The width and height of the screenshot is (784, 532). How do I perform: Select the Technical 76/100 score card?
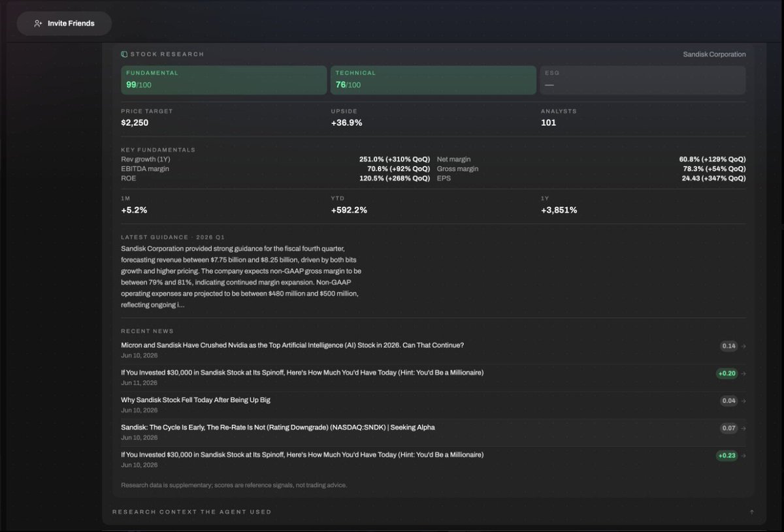click(433, 80)
